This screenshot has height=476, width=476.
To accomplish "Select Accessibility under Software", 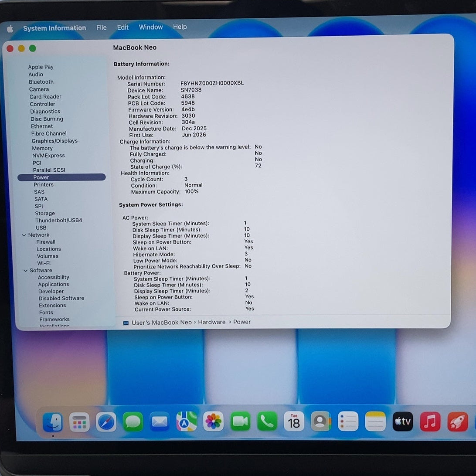I will tap(54, 278).
